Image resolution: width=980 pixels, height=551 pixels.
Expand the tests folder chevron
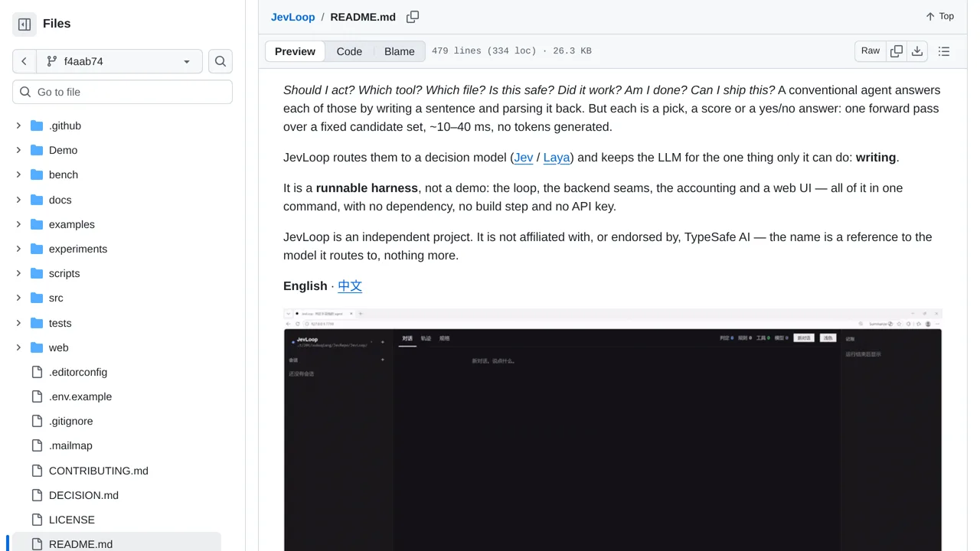[18, 323]
